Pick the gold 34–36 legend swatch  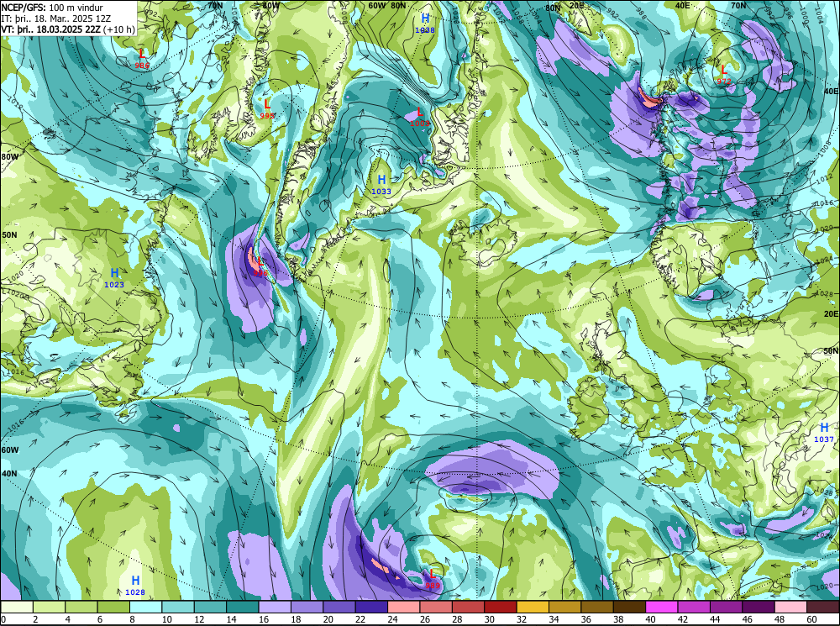tap(564, 607)
